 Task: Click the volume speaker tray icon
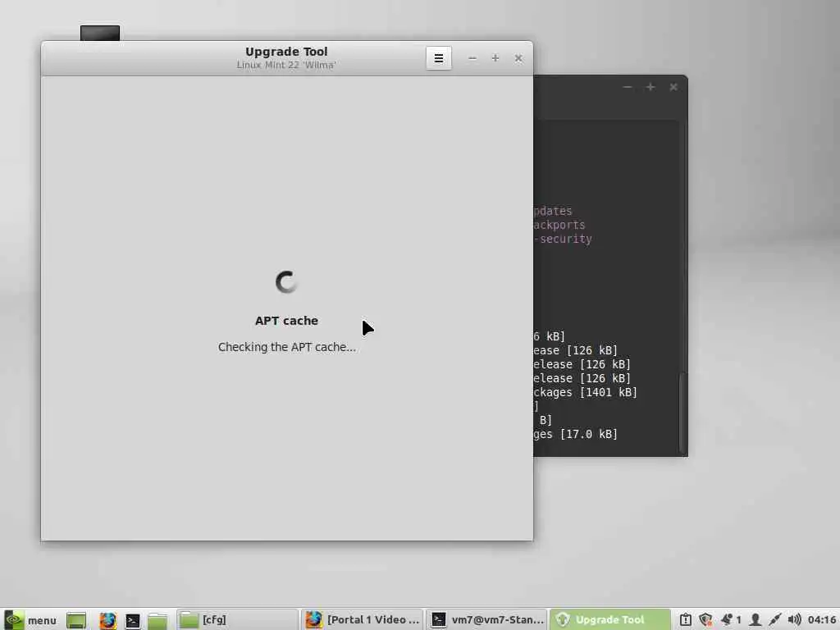coord(794,620)
